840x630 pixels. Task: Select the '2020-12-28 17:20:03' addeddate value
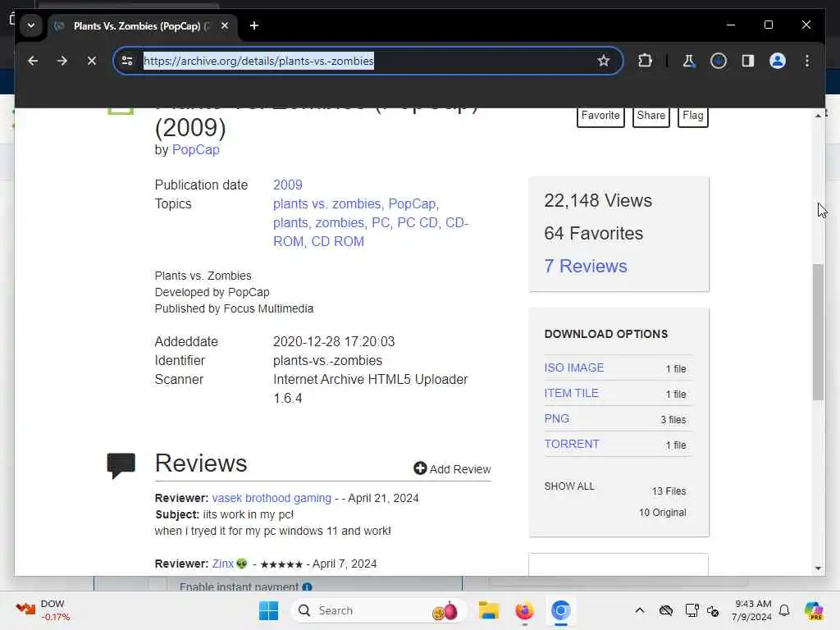334,341
